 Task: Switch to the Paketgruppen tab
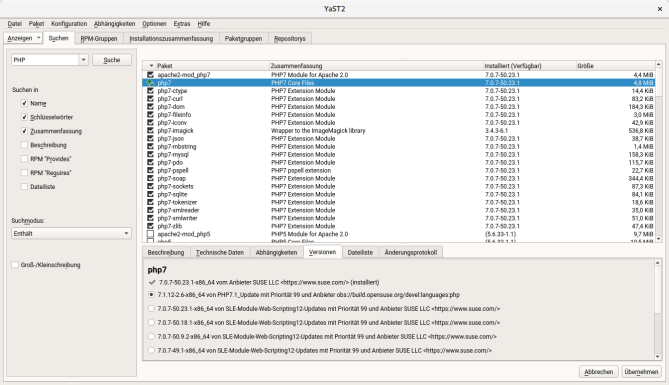pyautogui.click(x=243, y=38)
